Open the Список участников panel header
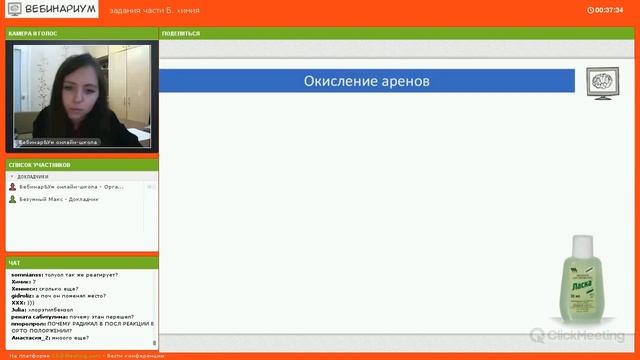 (82, 165)
